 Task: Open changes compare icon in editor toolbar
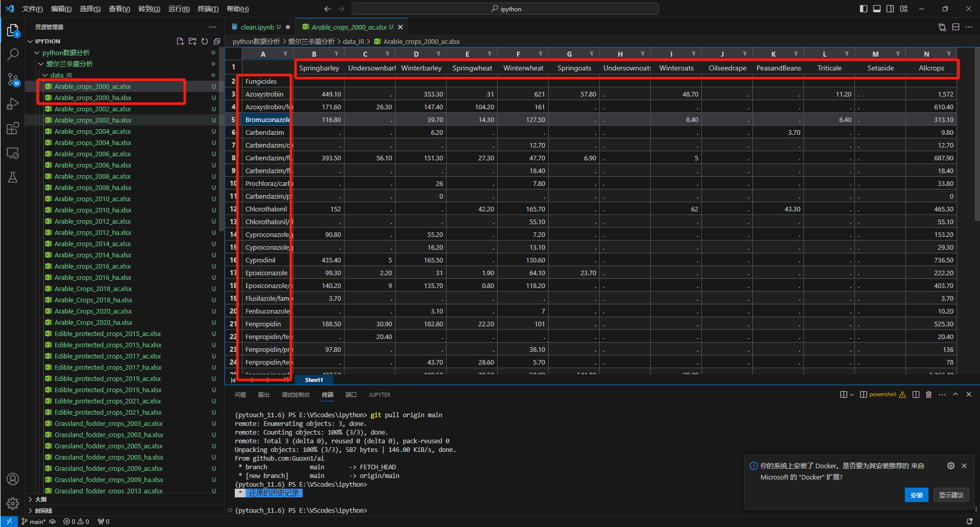point(942,27)
